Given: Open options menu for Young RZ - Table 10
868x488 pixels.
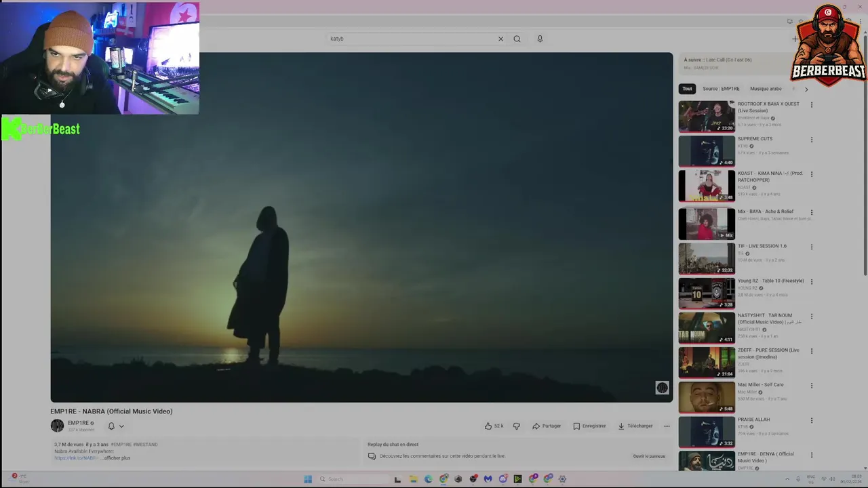Looking at the screenshot, I should tap(811, 281).
